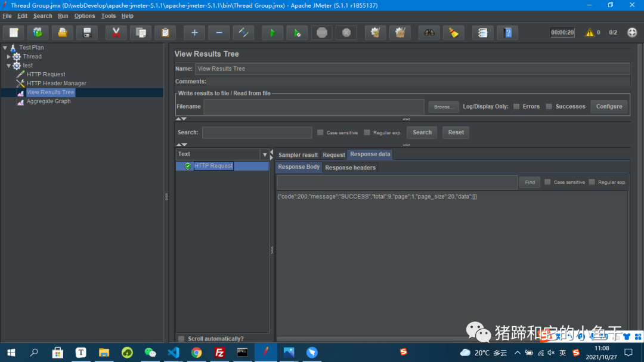Expand the Thread group node
This screenshot has width=644, height=362.
pyautogui.click(x=8, y=57)
